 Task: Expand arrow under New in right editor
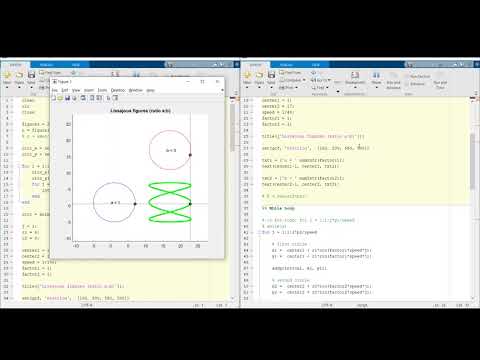pyautogui.click(x=247, y=88)
